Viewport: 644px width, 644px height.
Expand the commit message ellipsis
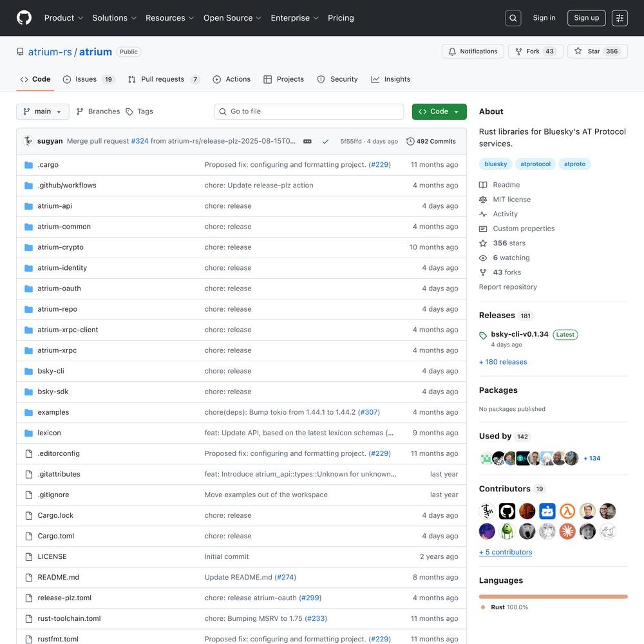pos(307,141)
